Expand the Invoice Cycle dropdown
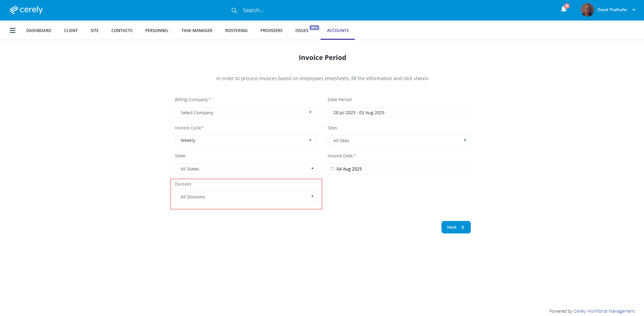Viewport: 644px width, 316px height. point(246,140)
